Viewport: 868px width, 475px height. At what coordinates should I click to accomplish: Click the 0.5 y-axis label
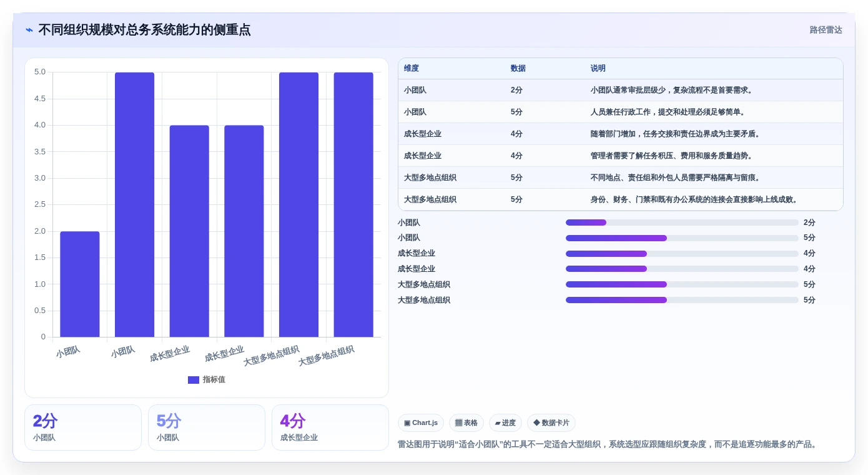[40, 311]
